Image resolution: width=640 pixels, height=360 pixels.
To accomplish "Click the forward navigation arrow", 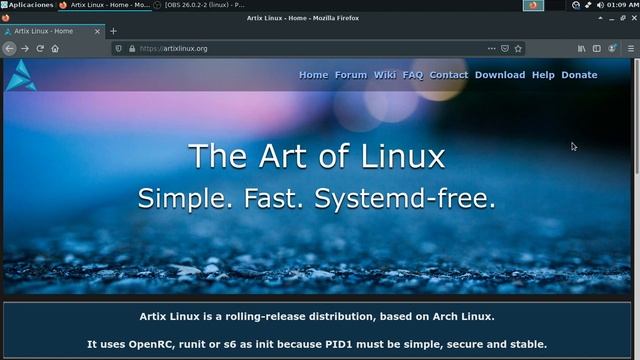I will tap(25, 49).
